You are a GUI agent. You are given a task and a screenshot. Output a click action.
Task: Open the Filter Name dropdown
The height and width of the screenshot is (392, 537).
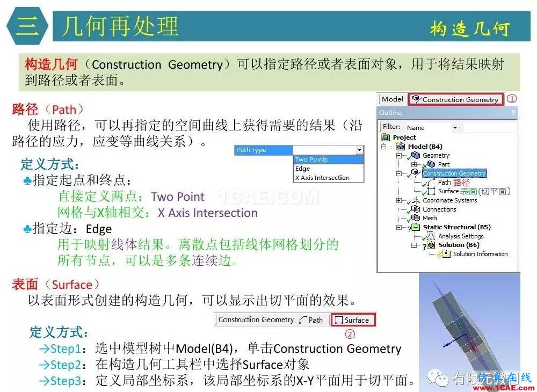pos(455,128)
